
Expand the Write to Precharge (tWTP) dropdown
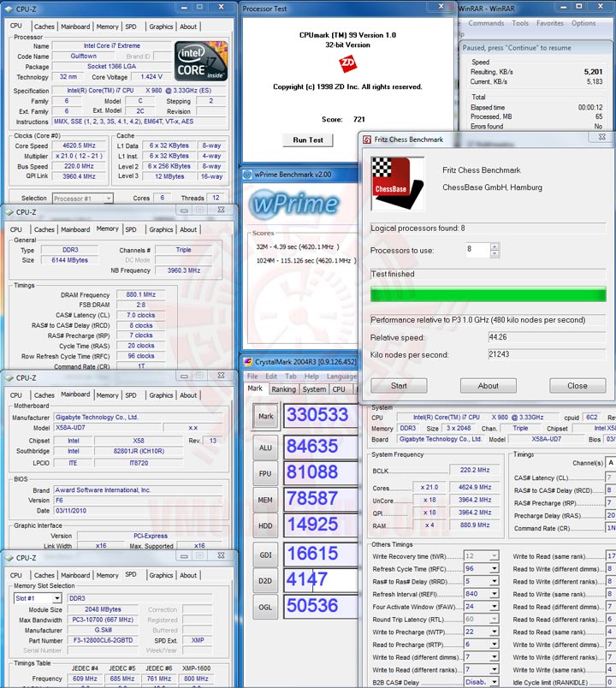point(495,632)
